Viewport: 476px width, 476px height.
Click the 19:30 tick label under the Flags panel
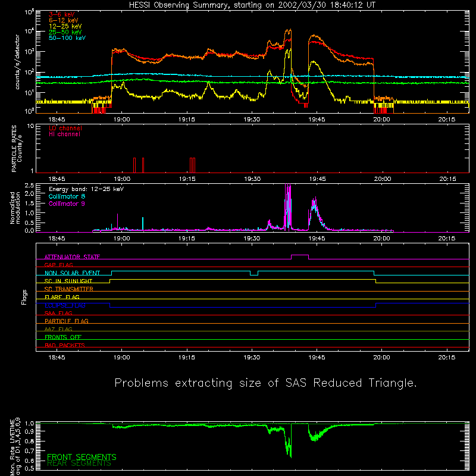252,358
